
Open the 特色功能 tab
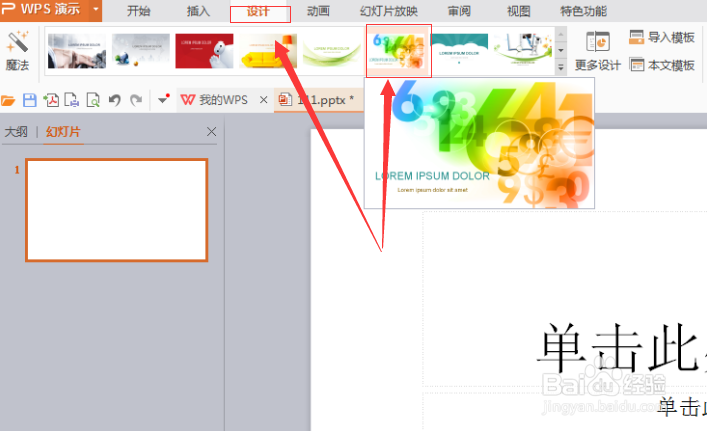(x=583, y=11)
